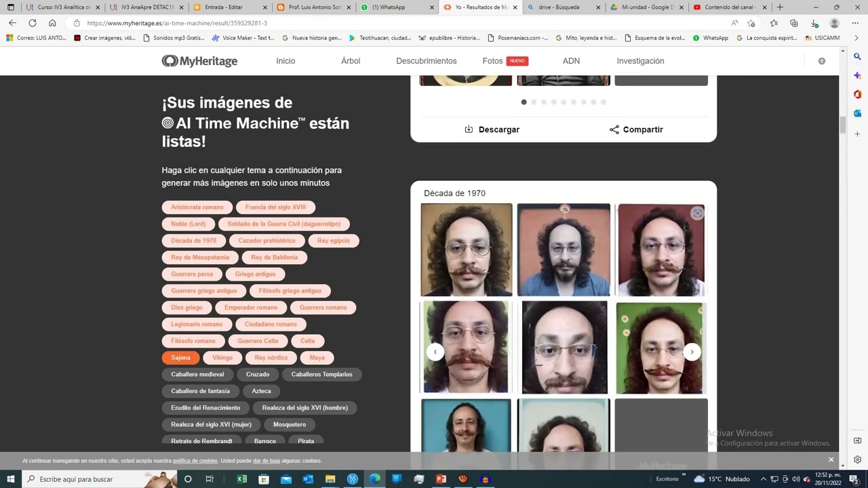Open the Inicio menu
The image size is (868, 488).
[x=285, y=61]
